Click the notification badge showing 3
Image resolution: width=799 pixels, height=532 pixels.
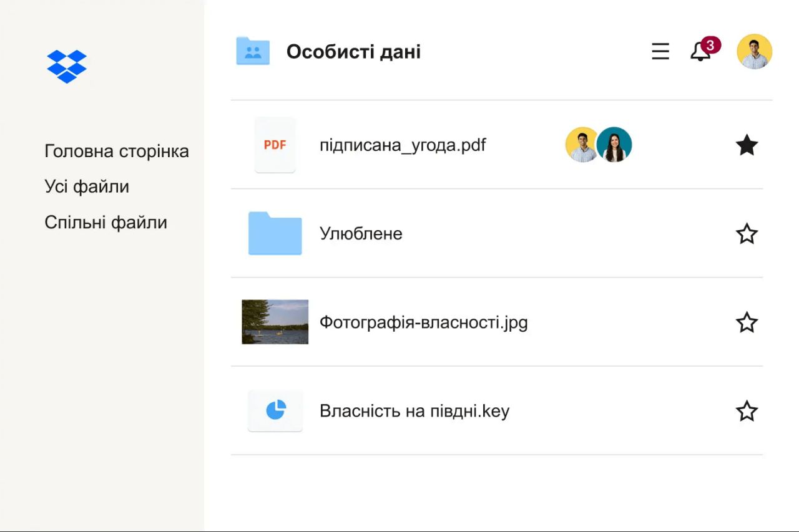coord(710,44)
